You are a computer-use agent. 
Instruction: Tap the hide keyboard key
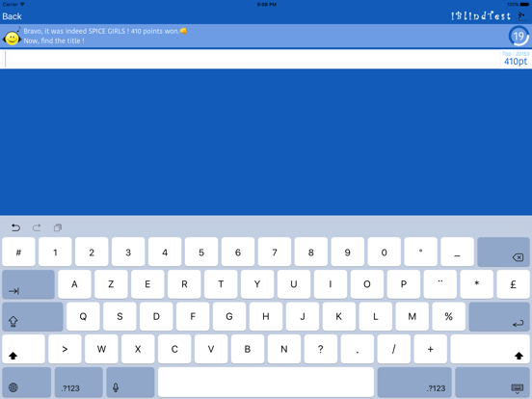point(492,382)
